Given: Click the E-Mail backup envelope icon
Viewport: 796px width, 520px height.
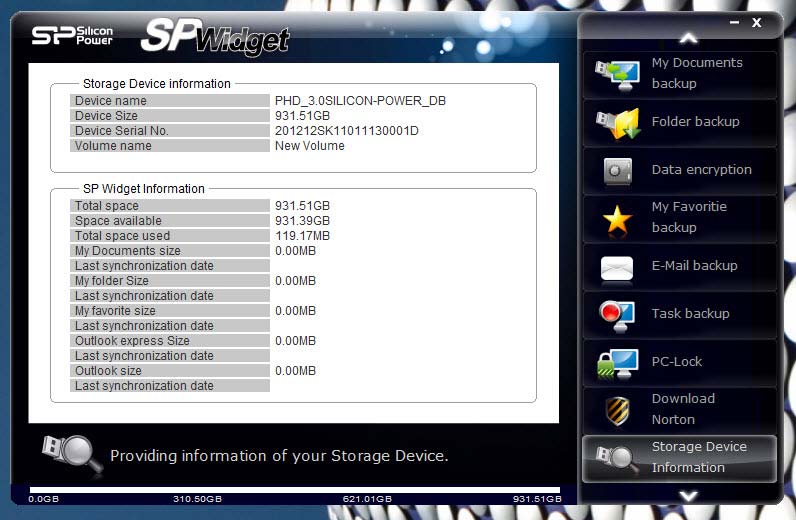Looking at the screenshot, I should [x=617, y=266].
